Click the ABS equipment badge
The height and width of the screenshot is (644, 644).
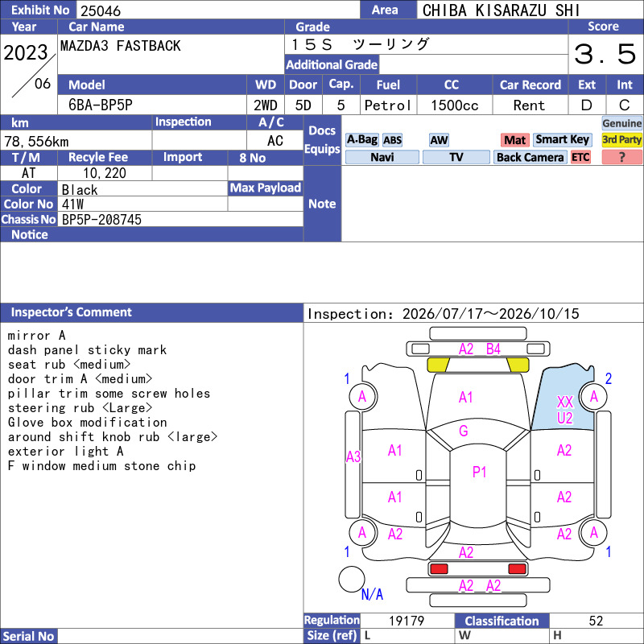392,140
